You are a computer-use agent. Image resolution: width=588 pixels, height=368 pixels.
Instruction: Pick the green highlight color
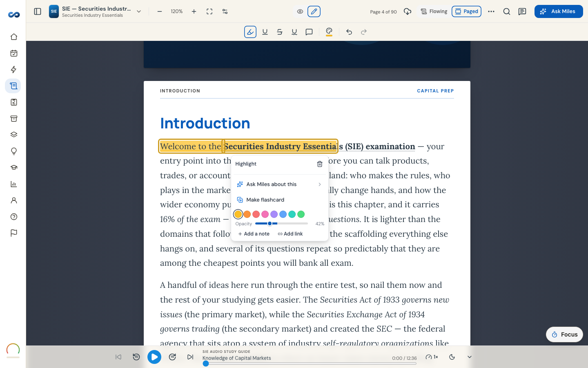301,214
